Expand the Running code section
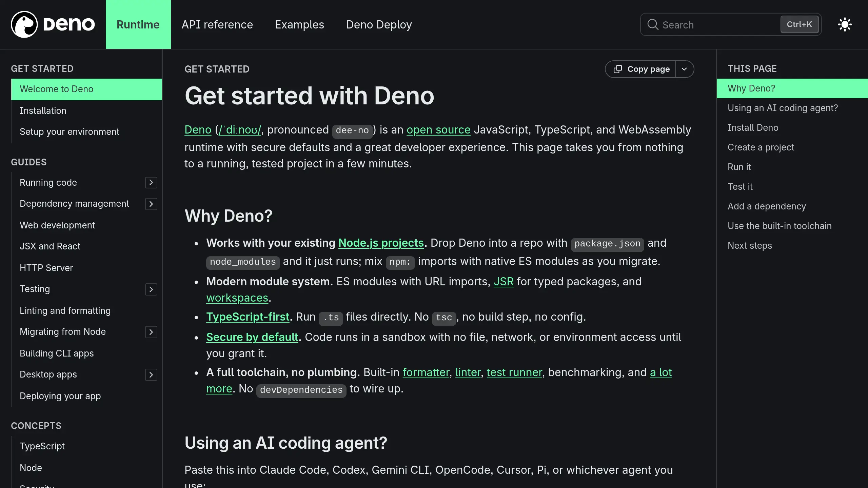The width and height of the screenshot is (868, 488). (x=151, y=183)
